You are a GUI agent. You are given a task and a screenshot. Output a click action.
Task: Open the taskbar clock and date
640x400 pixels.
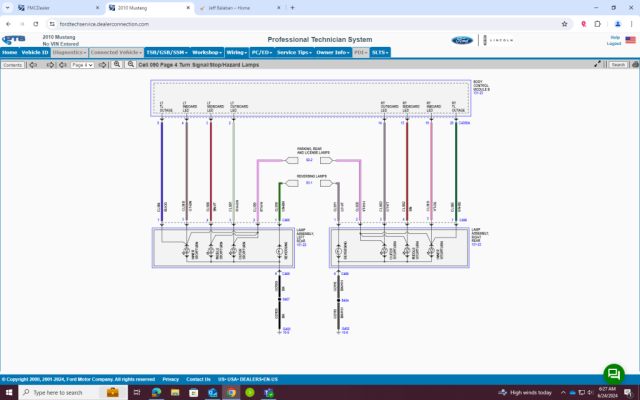(x=607, y=392)
